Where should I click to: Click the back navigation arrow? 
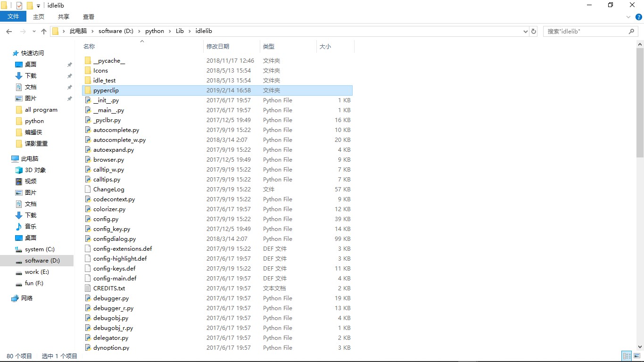pos(9,31)
